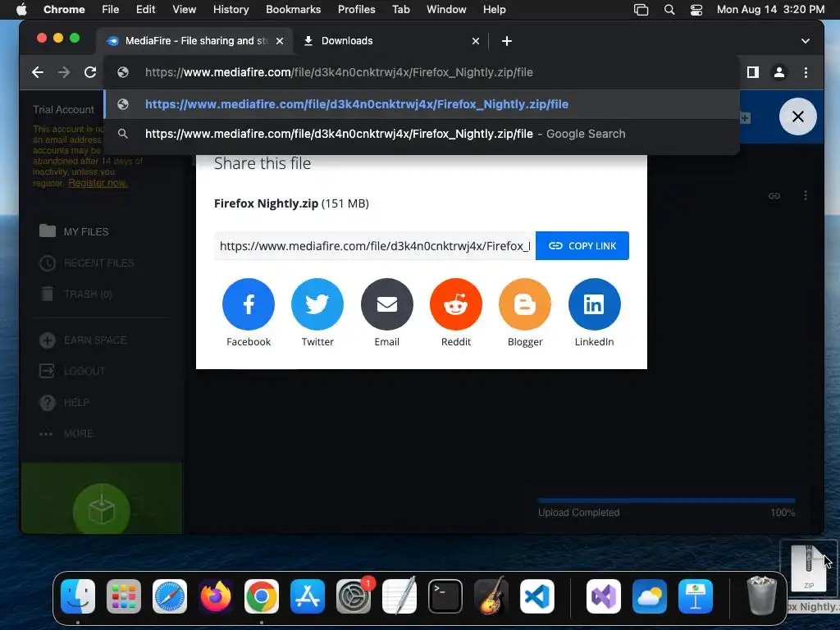Open Chrome side panel
The height and width of the screenshot is (630, 840).
click(x=753, y=72)
